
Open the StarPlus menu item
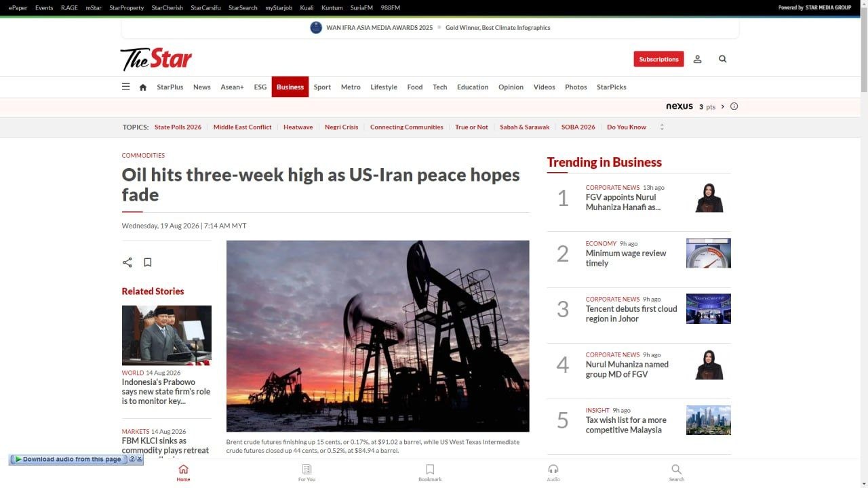point(170,87)
